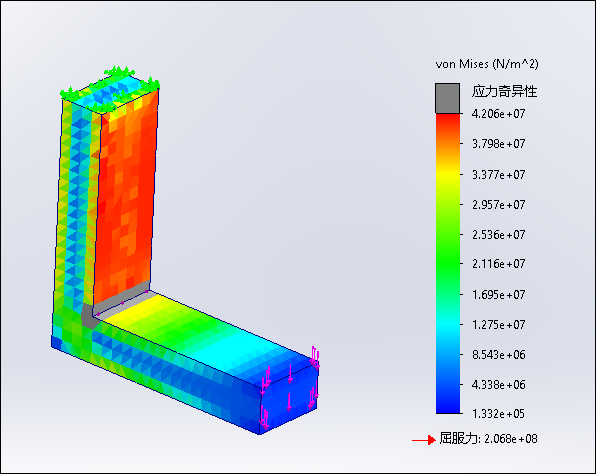The image size is (596, 474).
Task: Click the green fixture symbols on top face
Action: tap(110, 87)
